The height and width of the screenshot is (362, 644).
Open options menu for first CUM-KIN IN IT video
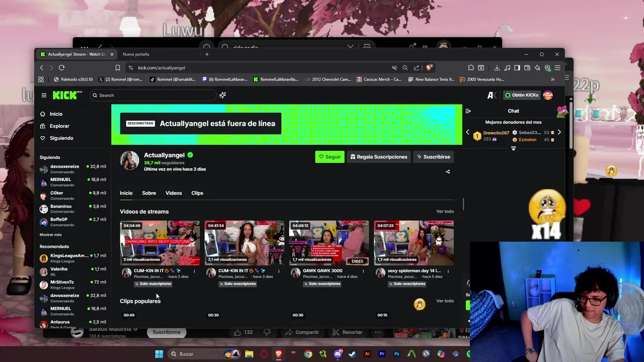194,271
